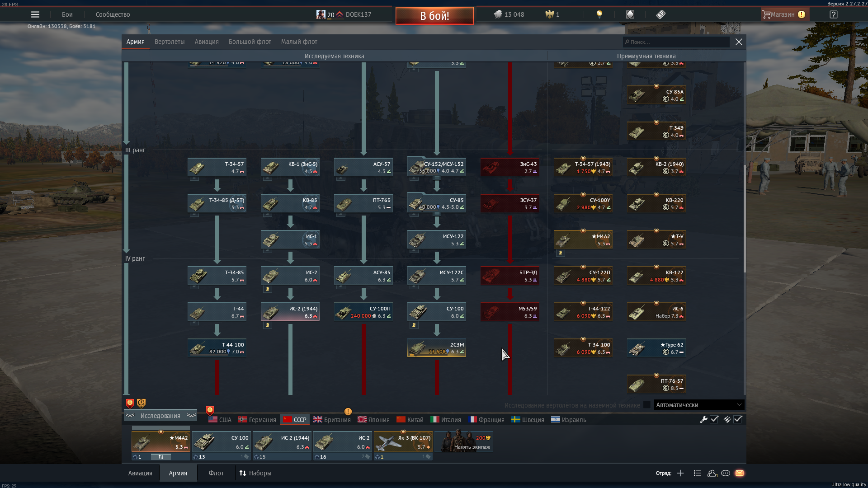
Task: Open the contacts icon
Action: point(712,473)
